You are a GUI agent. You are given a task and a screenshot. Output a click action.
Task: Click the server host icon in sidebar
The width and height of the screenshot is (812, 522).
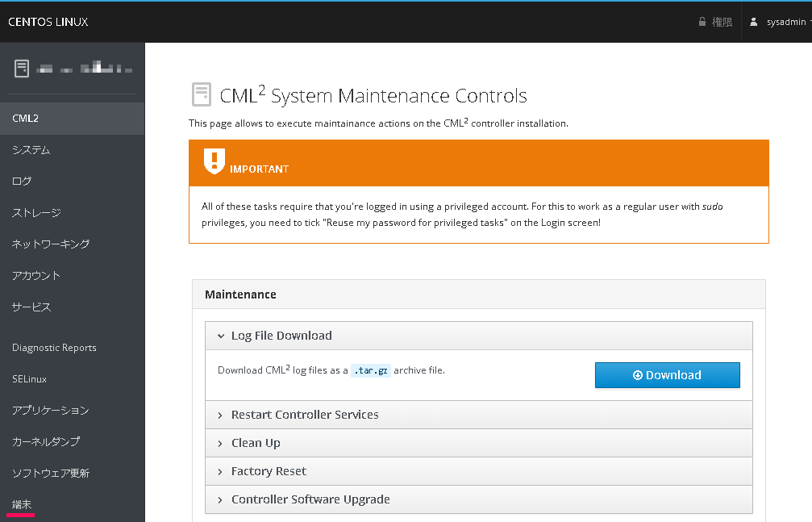(22, 69)
